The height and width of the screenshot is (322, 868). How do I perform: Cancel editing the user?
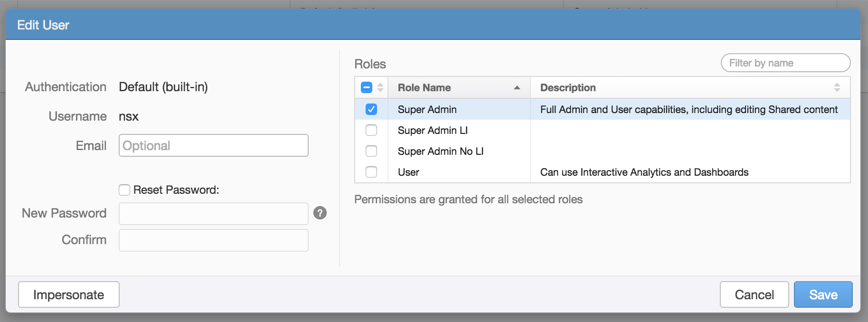754,295
